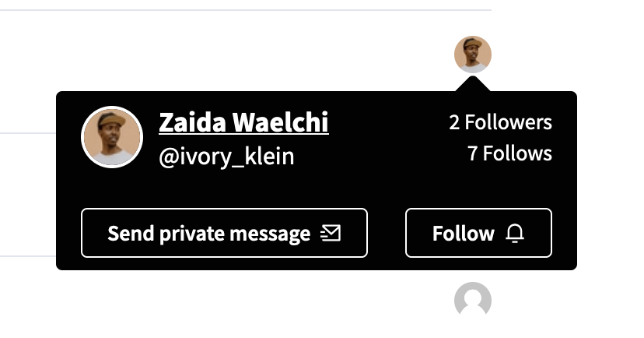
Task: View the 2 Followers list
Action: (x=500, y=122)
